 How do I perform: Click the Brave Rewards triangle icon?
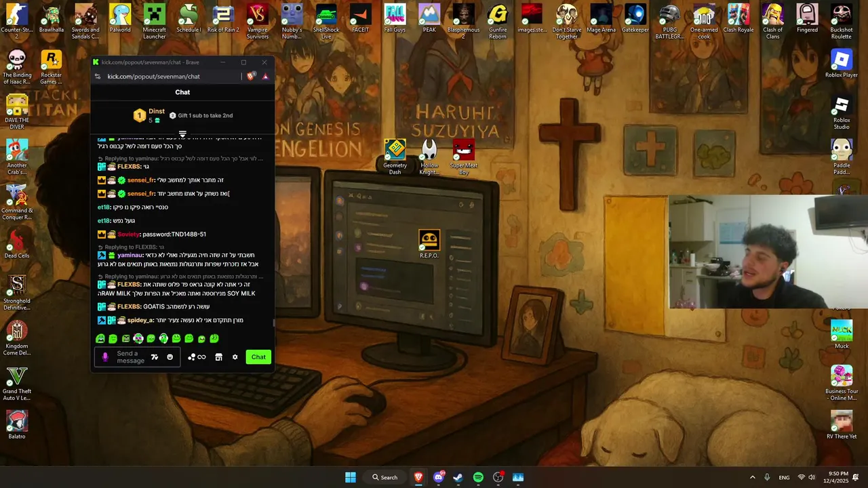point(265,77)
